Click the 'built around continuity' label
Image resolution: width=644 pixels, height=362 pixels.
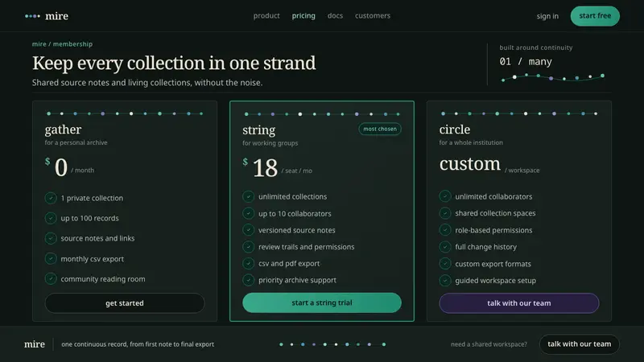[536, 47]
